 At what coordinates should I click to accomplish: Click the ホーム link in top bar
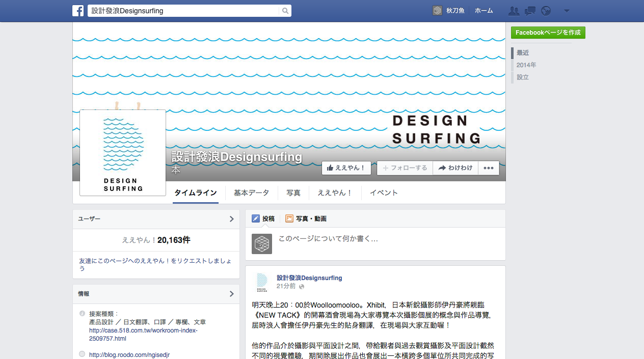pos(484,11)
